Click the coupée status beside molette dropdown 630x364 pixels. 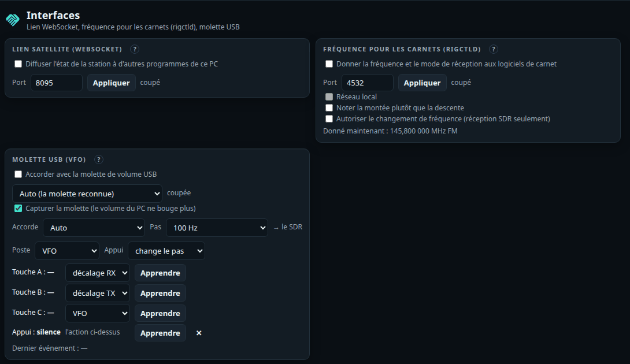pyautogui.click(x=179, y=193)
